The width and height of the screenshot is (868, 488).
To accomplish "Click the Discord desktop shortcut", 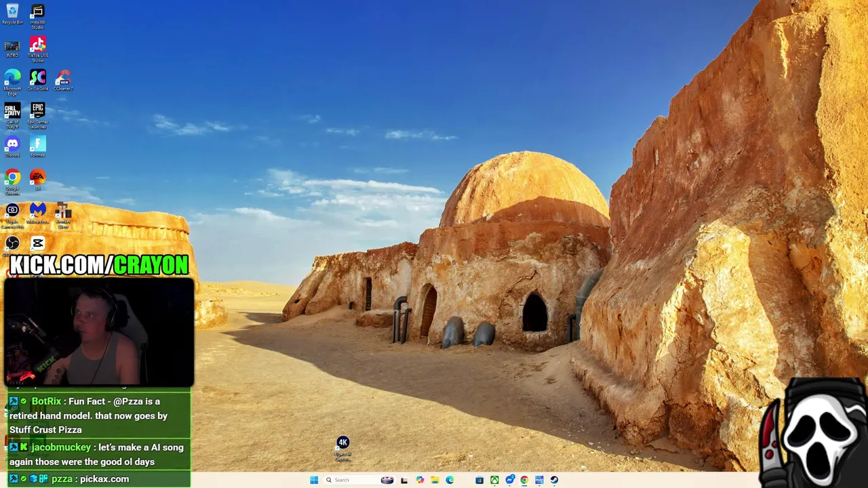I will click(12, 146).
